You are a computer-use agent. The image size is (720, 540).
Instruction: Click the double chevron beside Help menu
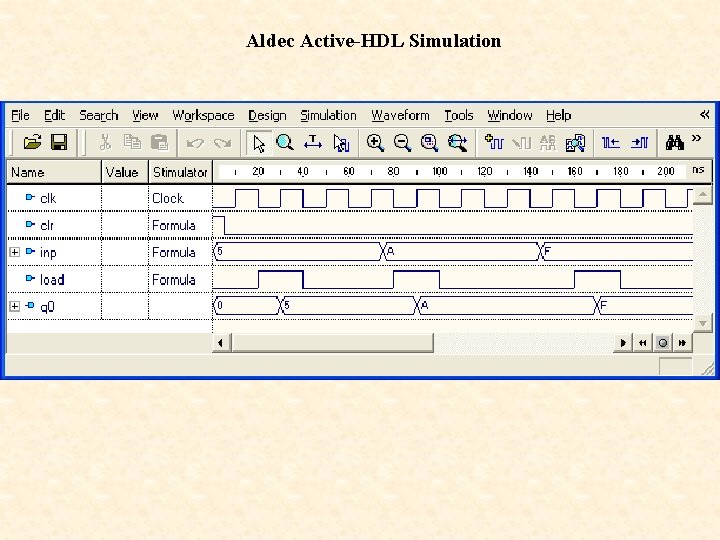coord(705,114)
